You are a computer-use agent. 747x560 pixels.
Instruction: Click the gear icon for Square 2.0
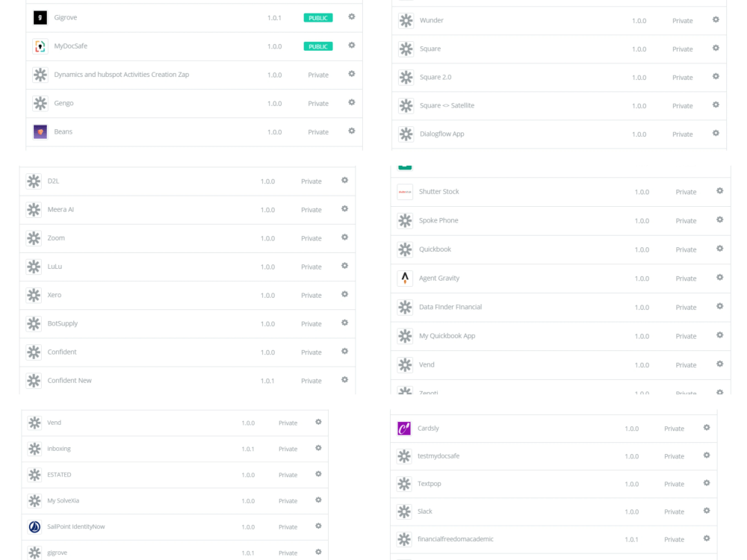[716, 77]
